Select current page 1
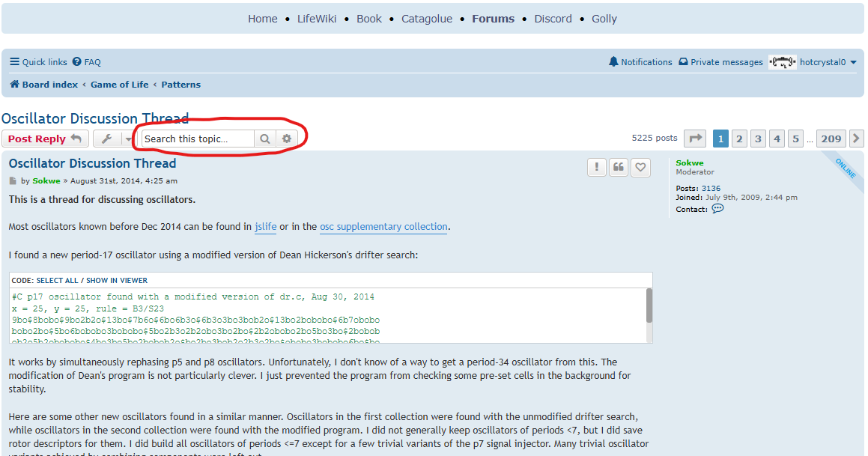 (720, 139)
